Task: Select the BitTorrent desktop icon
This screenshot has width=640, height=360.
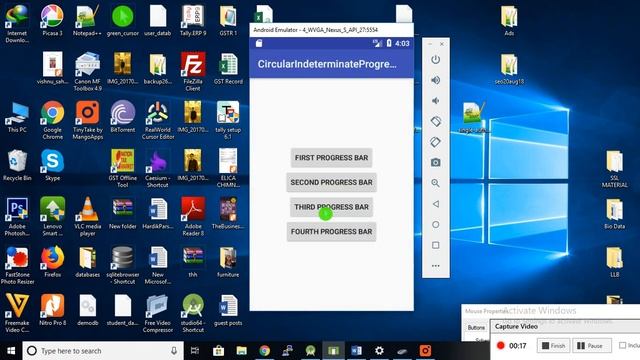Action: (122, 117)
